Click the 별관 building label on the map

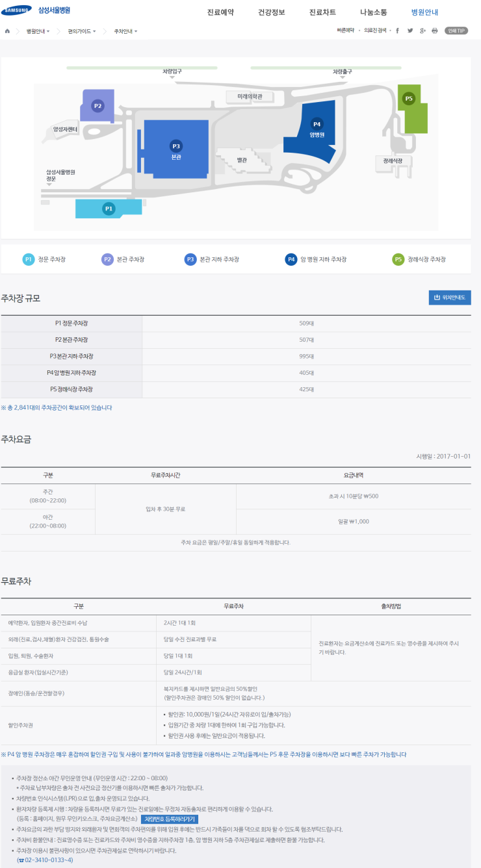point(242,160)
